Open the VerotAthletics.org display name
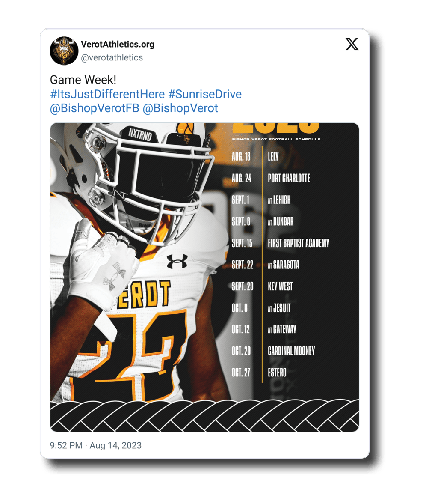Screen dimensions: 426x504 118,45
